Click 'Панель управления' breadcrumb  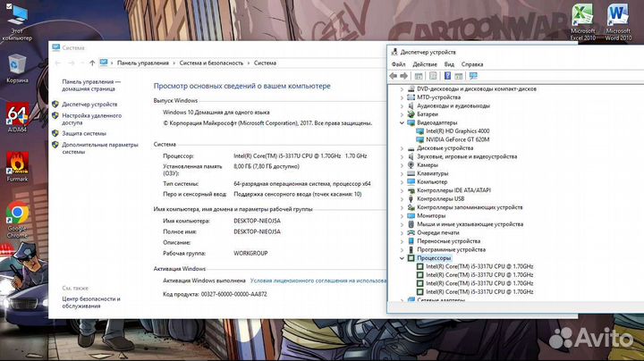143,63
